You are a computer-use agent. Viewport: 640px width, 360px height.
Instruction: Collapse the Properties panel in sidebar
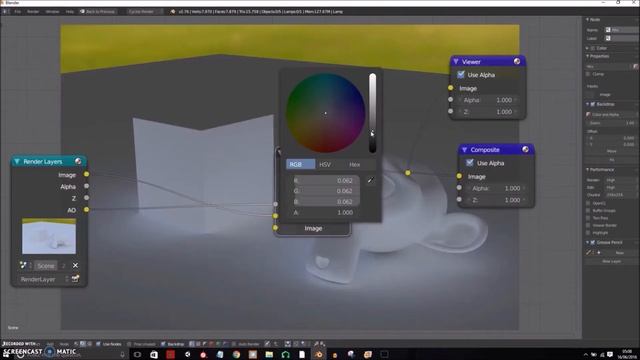pos(588,56)
